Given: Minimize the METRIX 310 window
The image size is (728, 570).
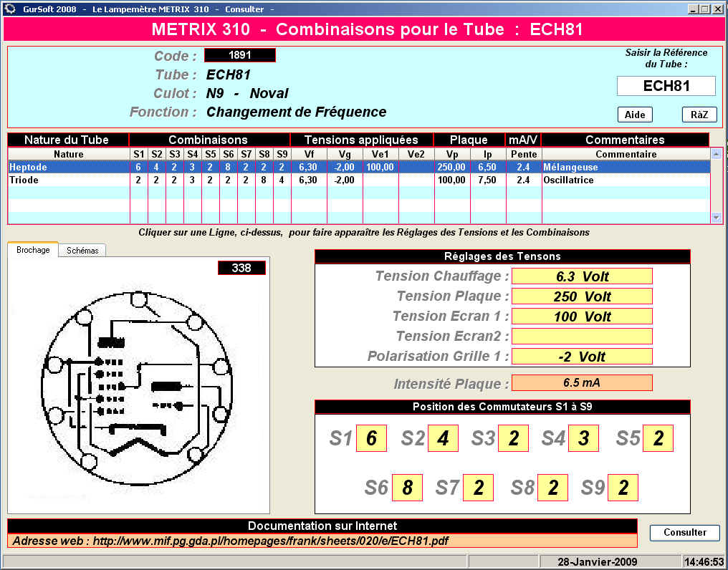Looking at the screenshot, I should tap(693, 9).
